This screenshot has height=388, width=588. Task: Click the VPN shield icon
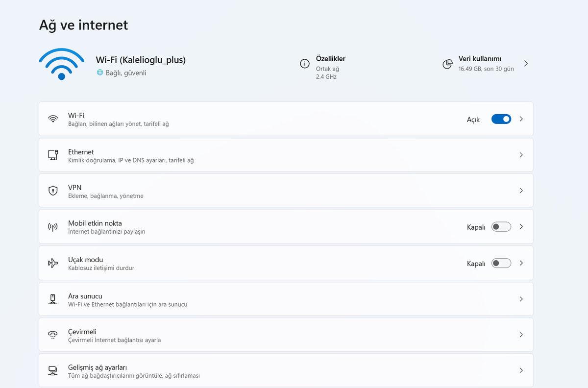[53, 191]
